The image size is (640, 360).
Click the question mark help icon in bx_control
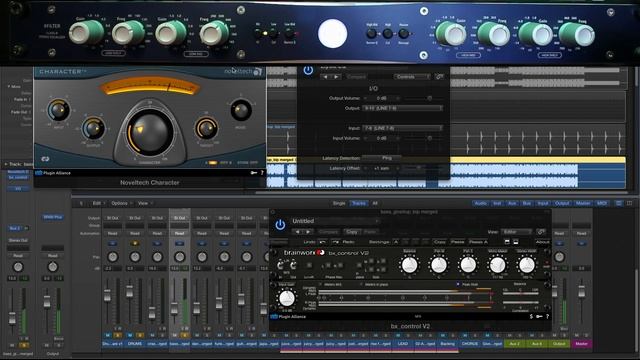click(x=547, y=316)
